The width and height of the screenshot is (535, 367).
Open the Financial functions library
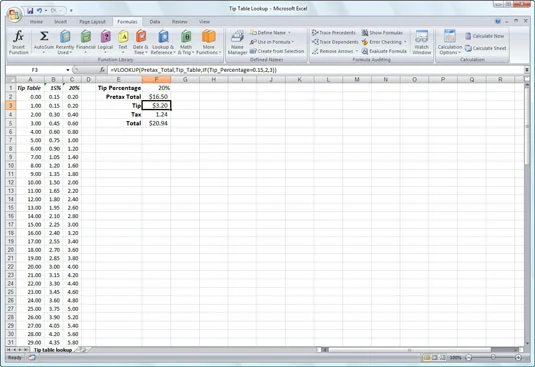pos(86,42)
